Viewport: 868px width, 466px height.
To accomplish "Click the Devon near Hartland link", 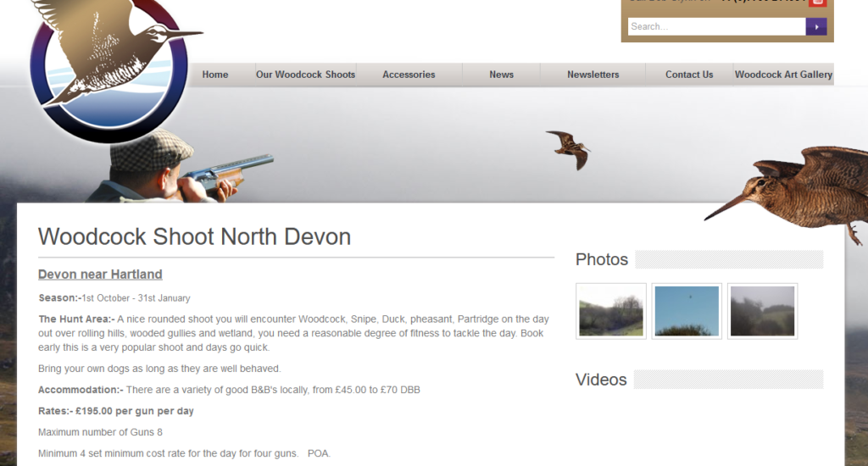I will pos(100,275).
